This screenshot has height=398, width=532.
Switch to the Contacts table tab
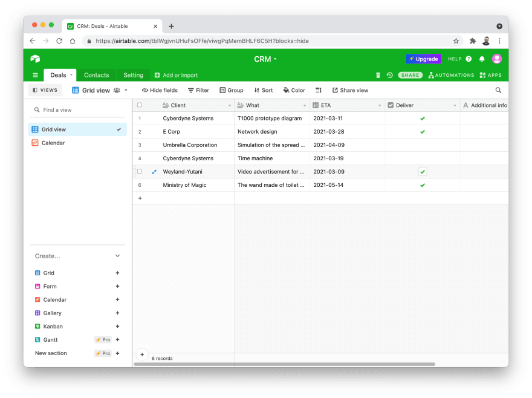coord(96,75)
